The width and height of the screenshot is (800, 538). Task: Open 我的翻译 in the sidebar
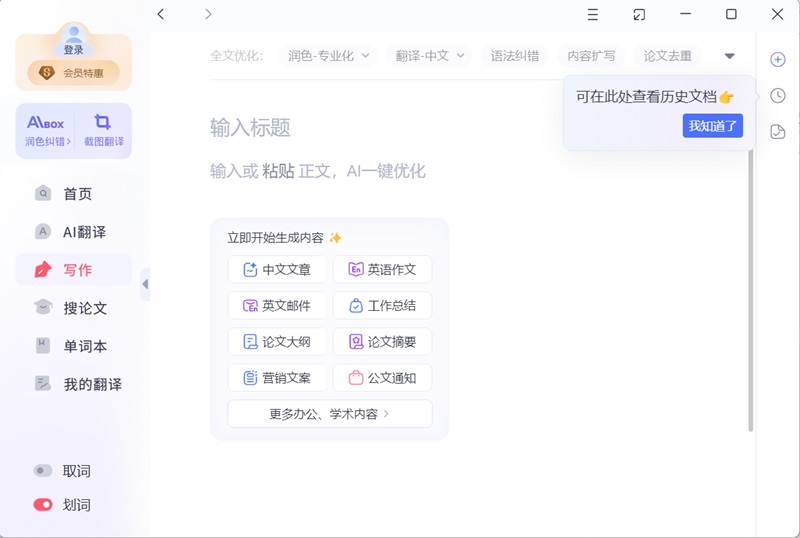tap(73, 384)
